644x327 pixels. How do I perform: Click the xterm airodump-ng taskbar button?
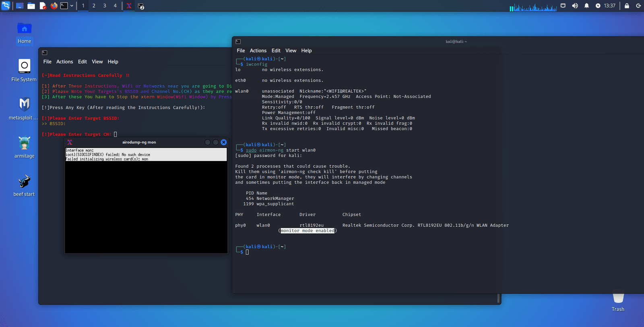pos(129,6)
